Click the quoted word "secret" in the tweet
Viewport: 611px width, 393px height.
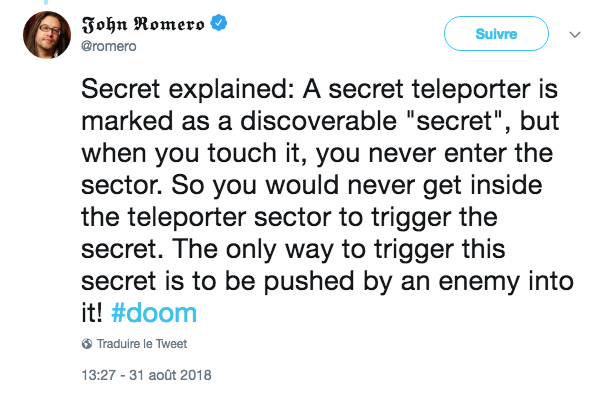coord(457,121)
